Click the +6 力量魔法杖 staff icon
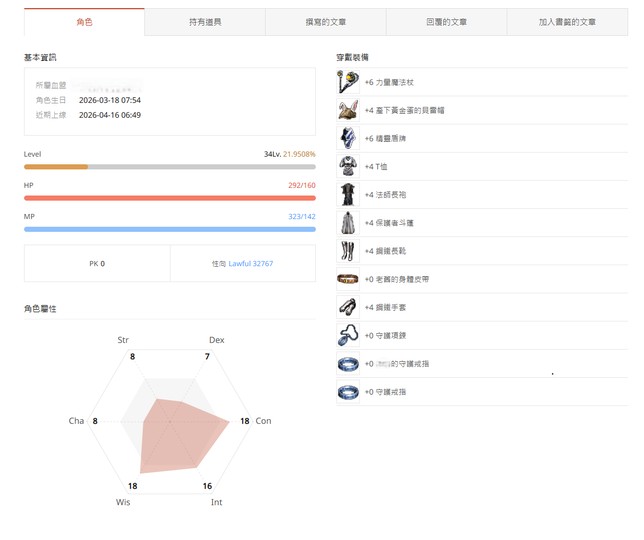Image resolution: width=644 pixels, height=540 pixels. [347, 82]
